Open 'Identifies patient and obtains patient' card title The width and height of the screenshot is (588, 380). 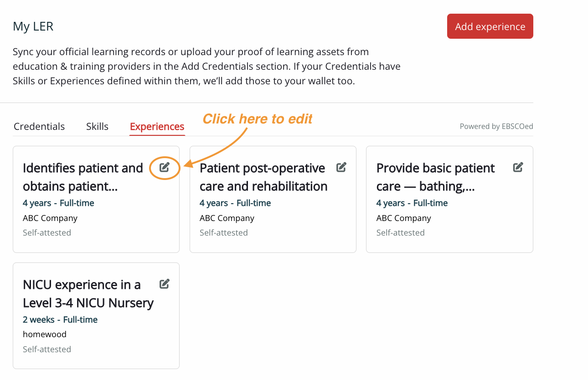83,177
